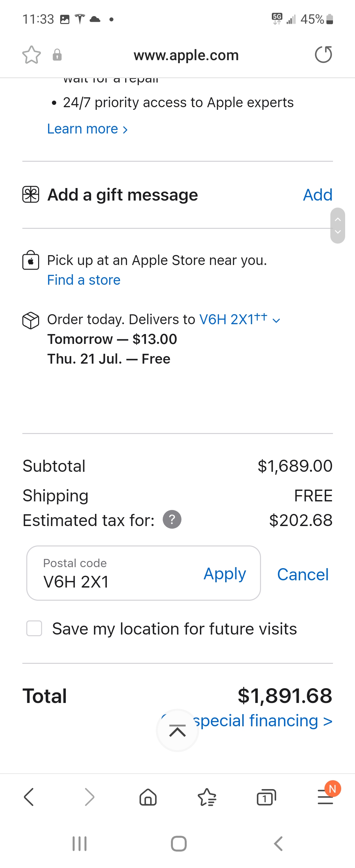This screenshot has width=355, height=868.
Task: Enable Save my location for future visits
Action: 35,628
